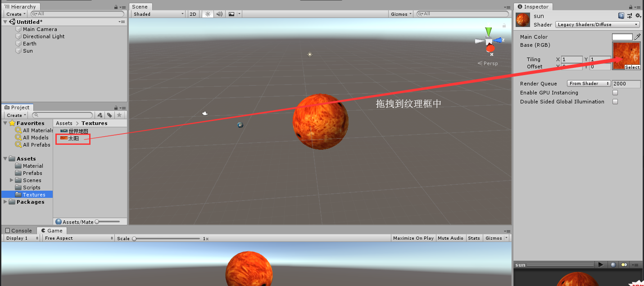Open the Shaded draw mode dropdown

[x=157, y=14]
